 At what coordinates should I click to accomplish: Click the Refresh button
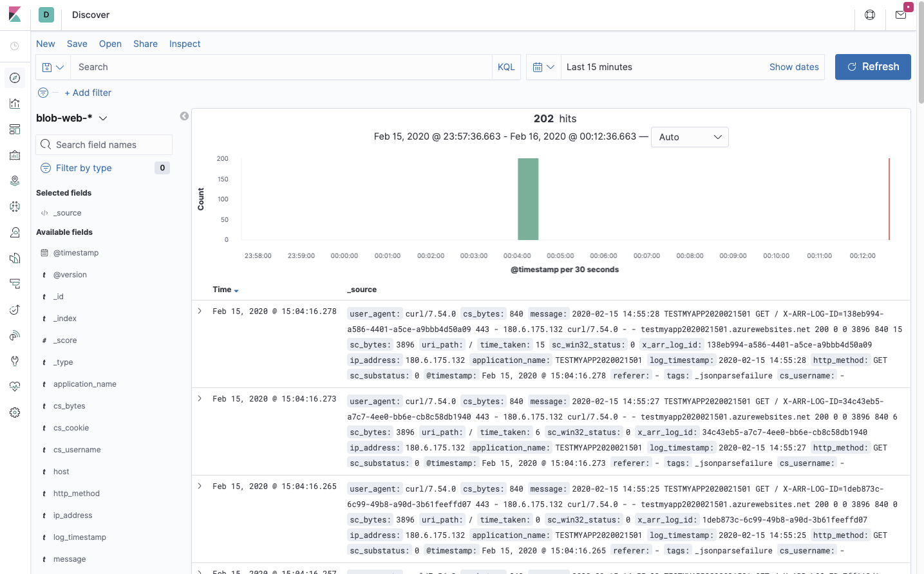pyautogui.click(x=872, y=67)
